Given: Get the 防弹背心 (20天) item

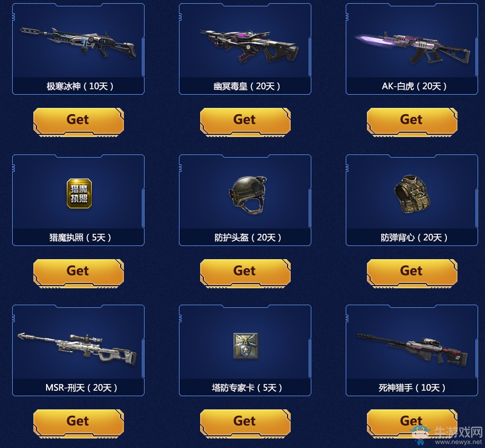Looking at the screenshot, I should [x=412, y=273].
